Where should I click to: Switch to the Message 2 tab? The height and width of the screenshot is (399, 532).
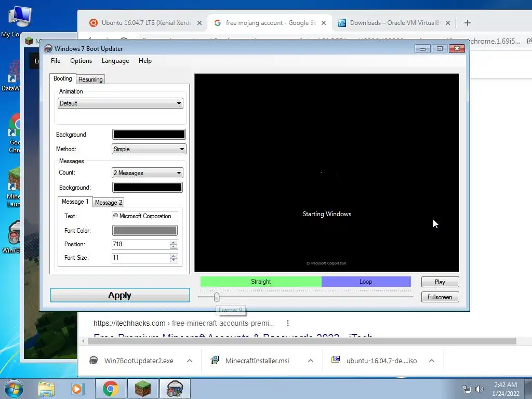(x=109, y=203)
